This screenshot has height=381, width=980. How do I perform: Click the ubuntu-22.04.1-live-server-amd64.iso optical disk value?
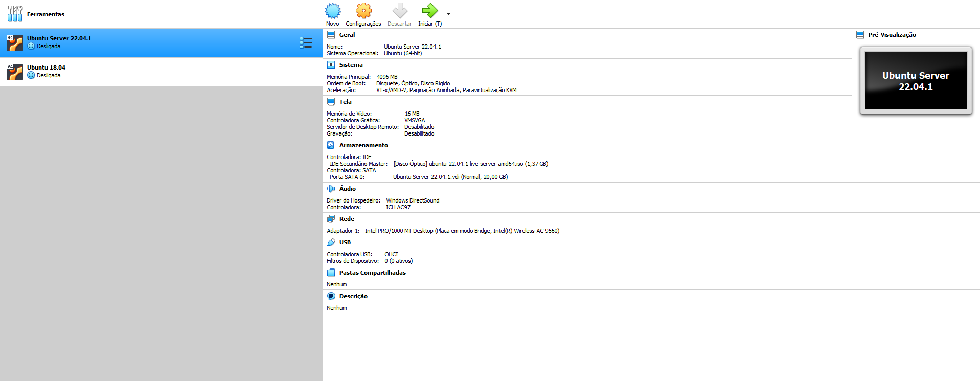[x=471, y=164]
